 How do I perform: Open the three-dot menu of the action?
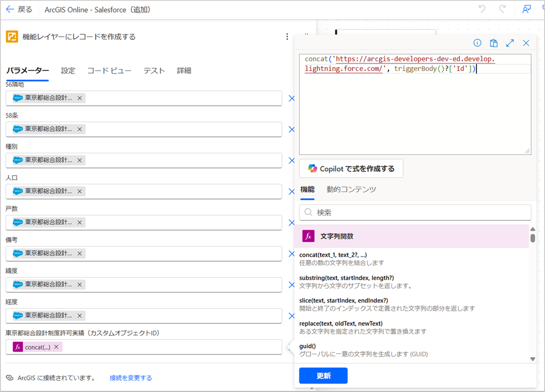tap(288, 37)
